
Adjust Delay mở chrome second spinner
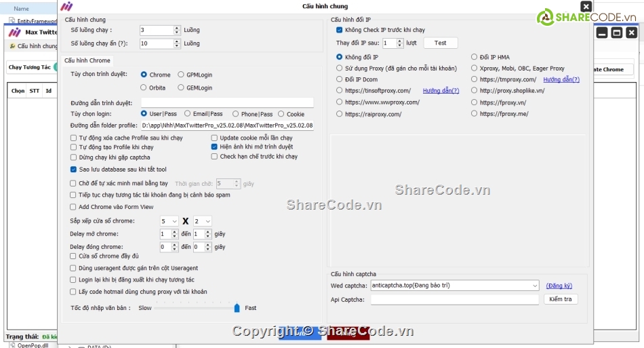click(208, 234)
